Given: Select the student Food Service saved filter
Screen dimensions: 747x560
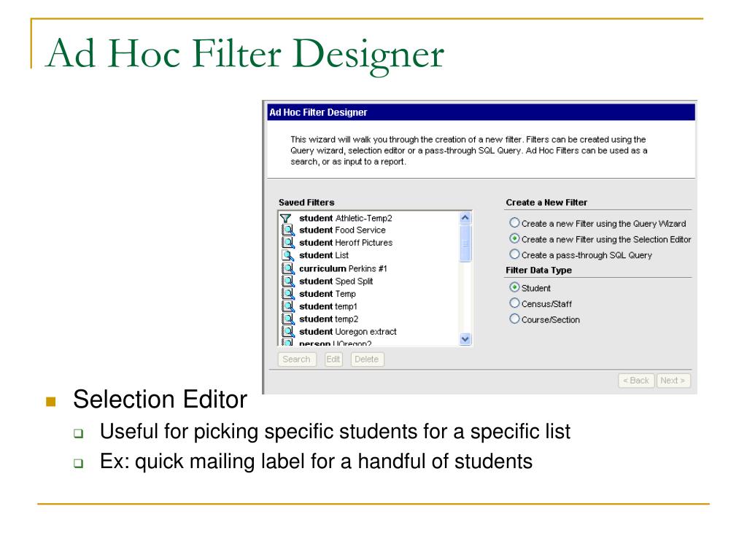Looking at the screenshot, I should (342, 230).
